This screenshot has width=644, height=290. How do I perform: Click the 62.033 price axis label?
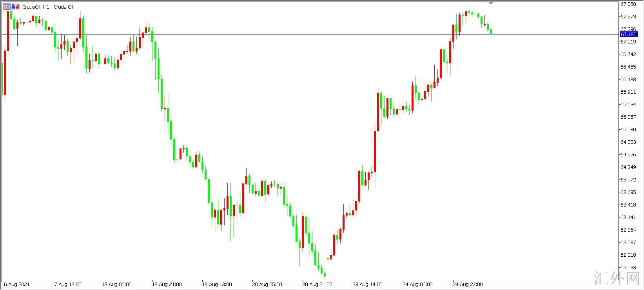(x=628, y=268)
